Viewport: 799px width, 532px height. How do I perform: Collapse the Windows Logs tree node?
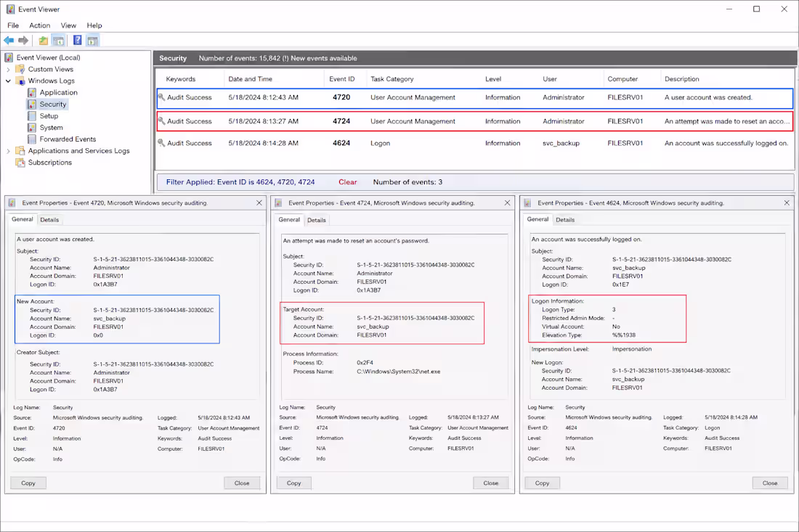[8, 81]
